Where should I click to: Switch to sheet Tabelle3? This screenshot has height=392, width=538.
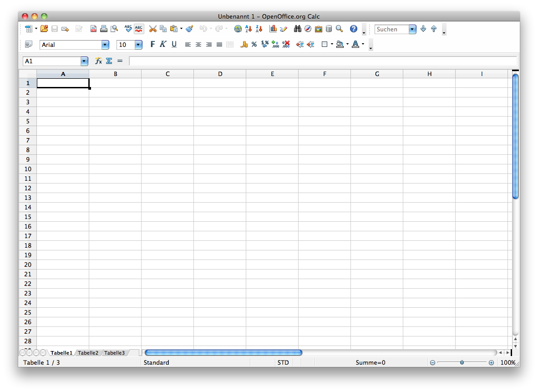pyautogui.click(x=115, y=352)
